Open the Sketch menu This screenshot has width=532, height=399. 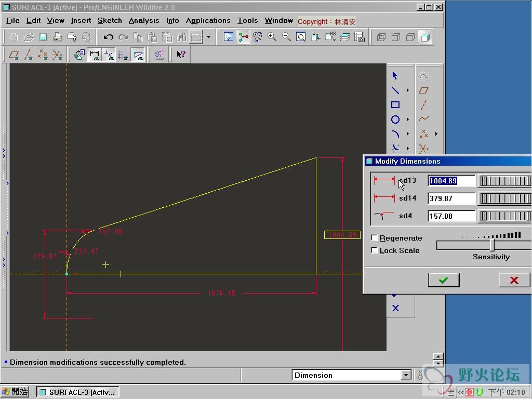pyautogui.click(x=110, y=20)
